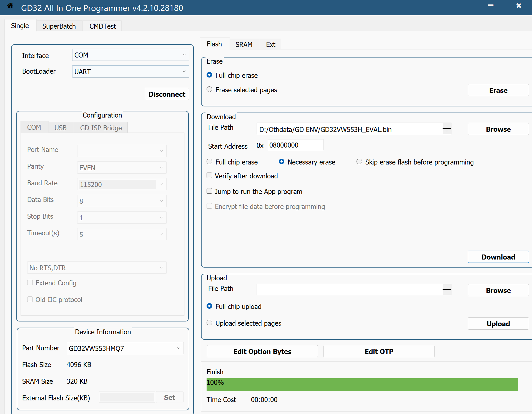Click the Start Address field 08000000
Image resolution: width=532 pixels, height=414 pixels.
[x=295, y=145]
